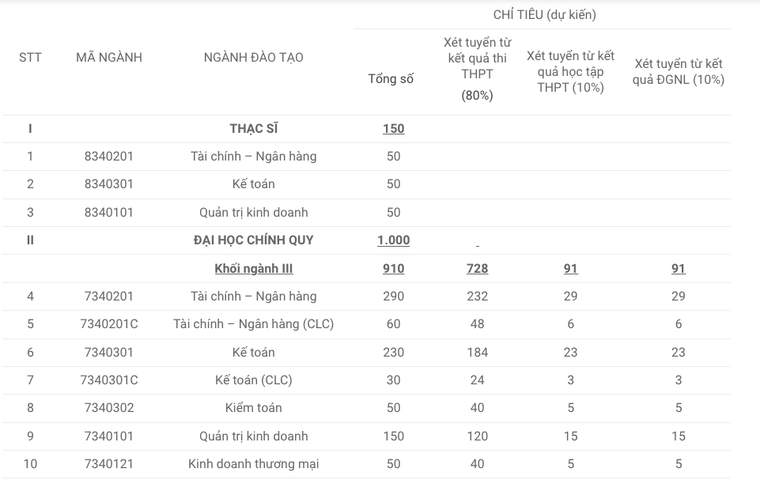
Task: Click the 'Tổng số' column header
Action: coord(391,79)
